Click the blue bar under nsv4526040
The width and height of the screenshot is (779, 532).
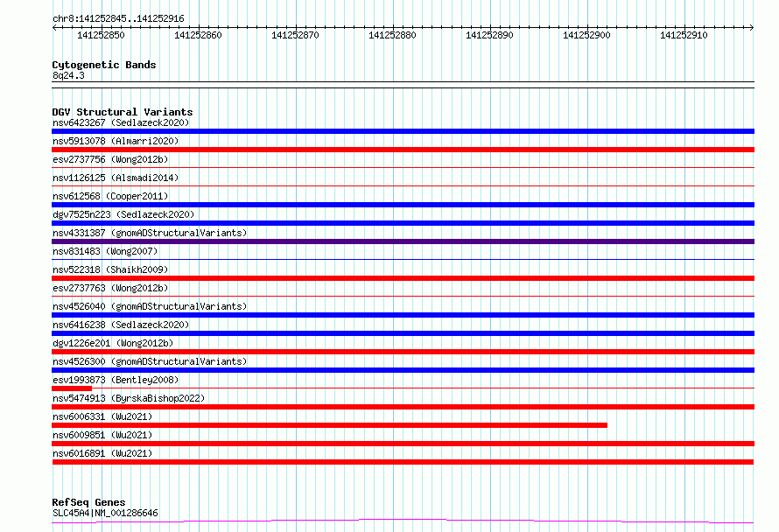pos(403,315)
